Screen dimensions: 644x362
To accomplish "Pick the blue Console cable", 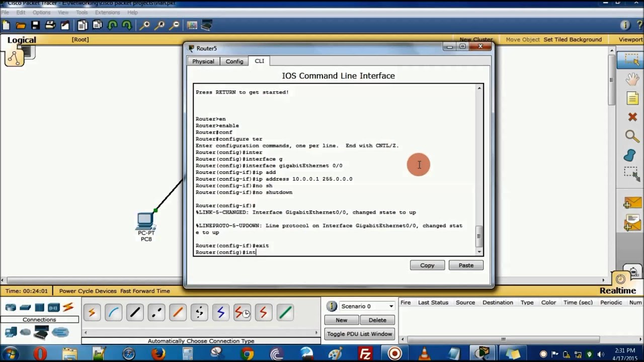I will coord(113,313).
